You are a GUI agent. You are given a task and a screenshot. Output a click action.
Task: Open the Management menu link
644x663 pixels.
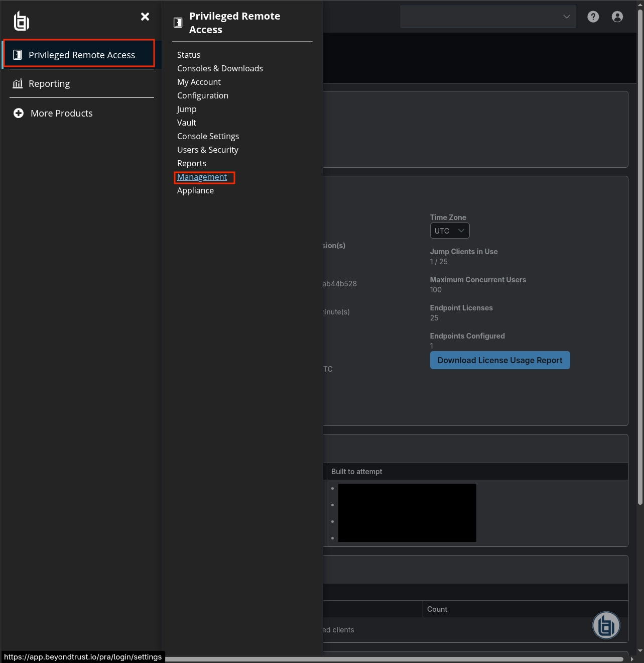(x=202, y=177)
